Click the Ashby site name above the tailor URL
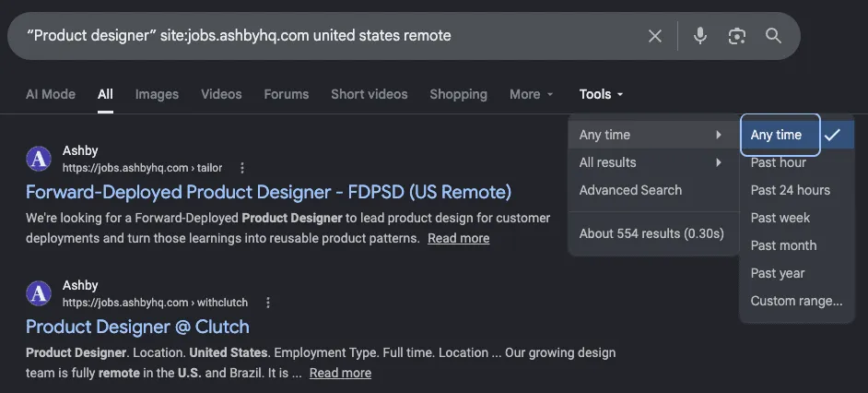Viewport: 868px width, 393px height. pos(80,150)
